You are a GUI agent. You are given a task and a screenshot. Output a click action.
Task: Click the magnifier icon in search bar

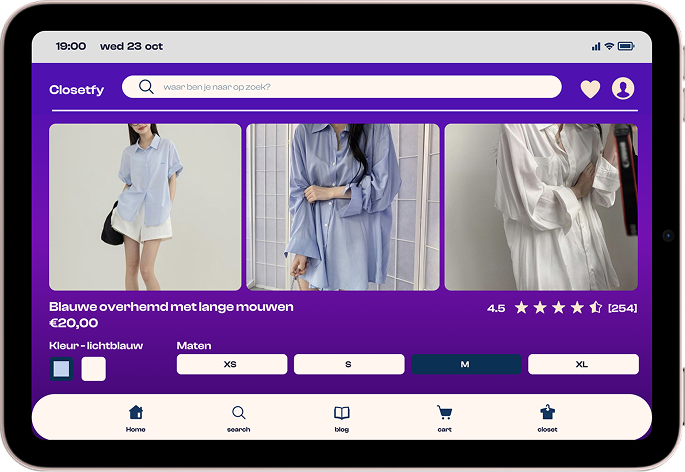146,87
